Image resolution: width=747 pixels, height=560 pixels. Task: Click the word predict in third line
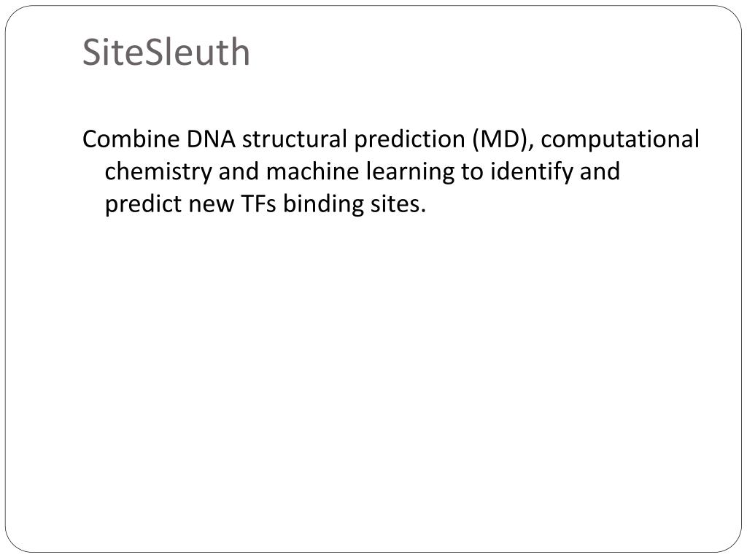coord(144,204)
